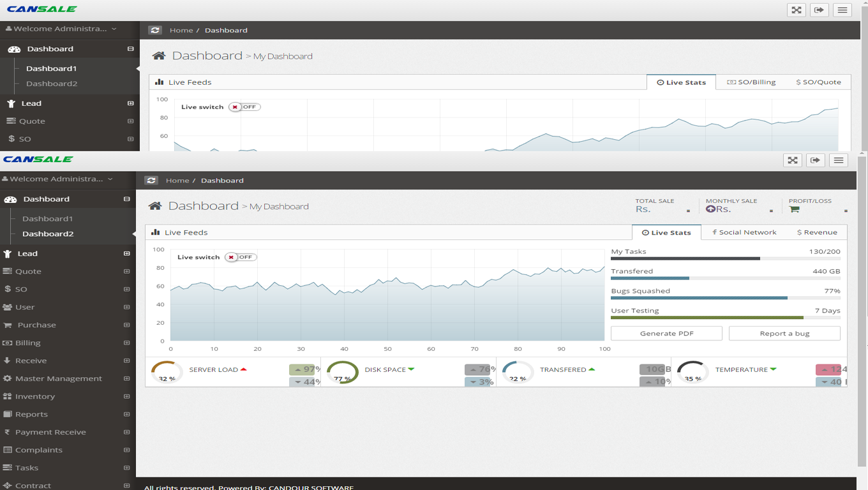The width and height of the screenshot is (868, 490).
Task: Expand Payment Receive menu in sidebar
Action: tap(126, 432)
